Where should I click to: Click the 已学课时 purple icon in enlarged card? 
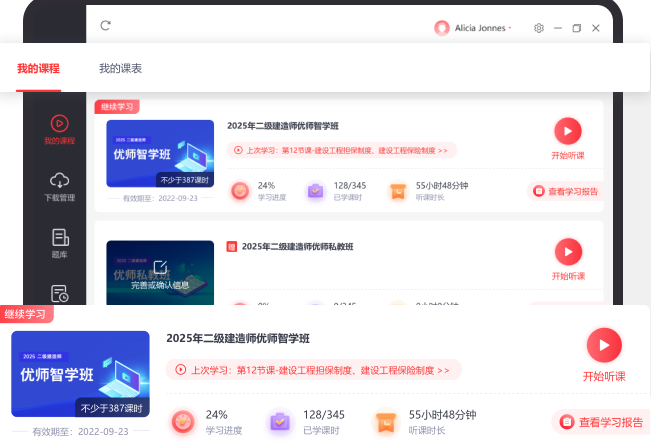click(x=280, y=422)
